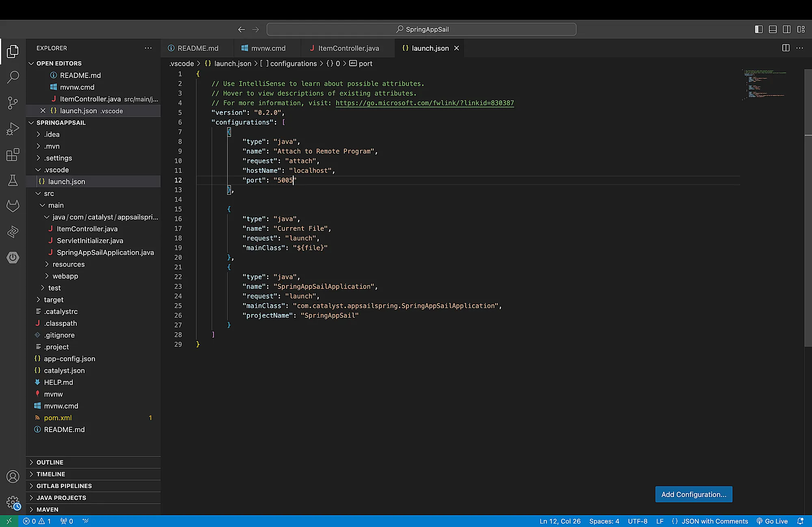This screenshot has height=527, width=812.
Task: Open the go.microsoft.com fwlink URL
Action: [x=425, y=103]
